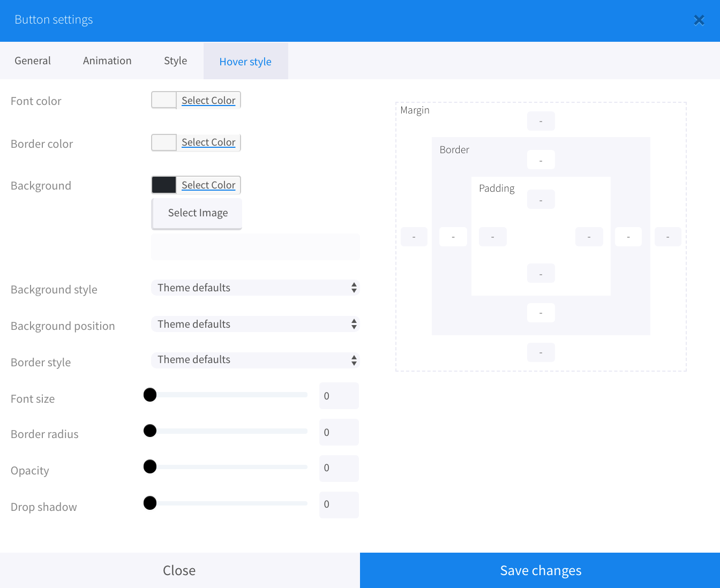Image resolution: width=720 pixels, height=588 pixels.
Task: Click the Font size slider handle
Action: [150, 395]
